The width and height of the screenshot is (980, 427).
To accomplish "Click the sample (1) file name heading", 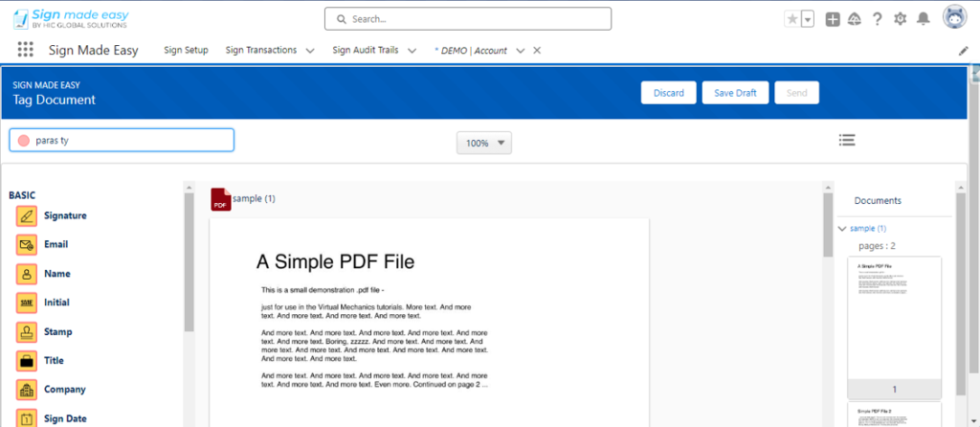I will click(x=254, y=199).
